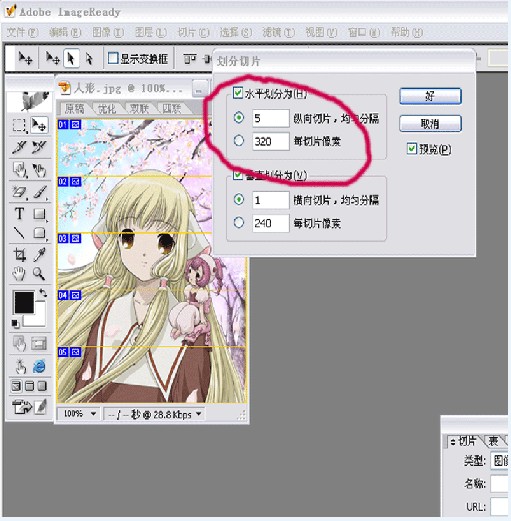Select 纵向切片 均匀分隔 radio button
This screenshot has width=511, height=521.
click(x=239, y=117)
